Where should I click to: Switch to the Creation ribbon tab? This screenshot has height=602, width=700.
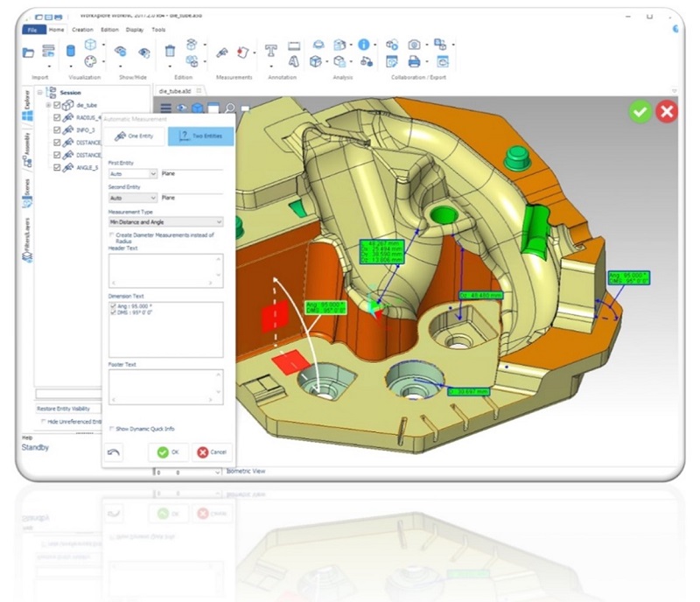tap(82, 30)
